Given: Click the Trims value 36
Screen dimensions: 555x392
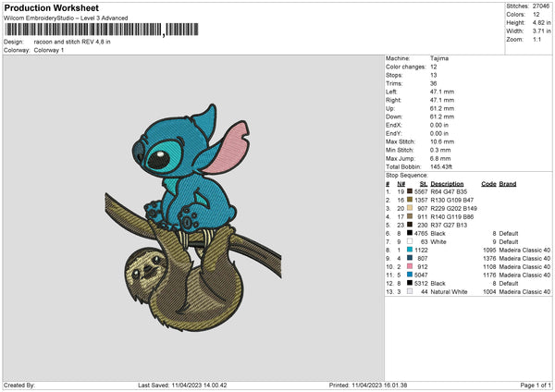Looking at the screenshot, I should click(434, 83).
